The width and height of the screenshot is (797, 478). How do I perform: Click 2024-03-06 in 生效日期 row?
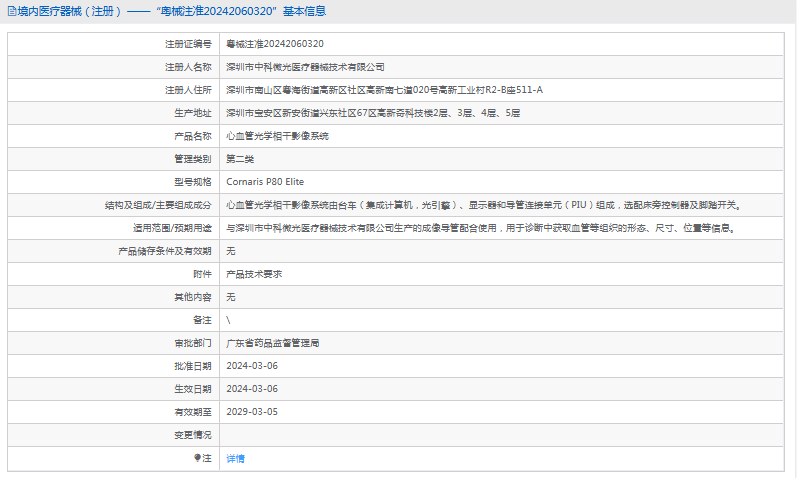coord(252,389)
